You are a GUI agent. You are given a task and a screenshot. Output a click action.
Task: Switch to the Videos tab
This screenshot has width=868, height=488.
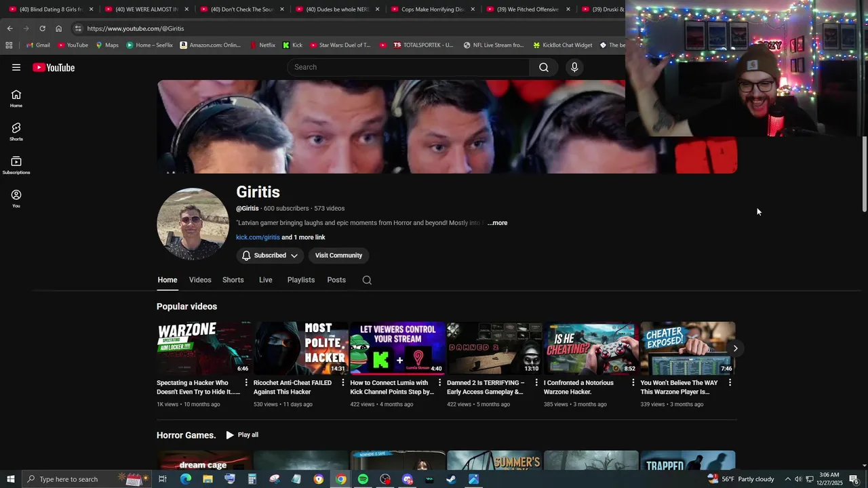click(200, 280)
